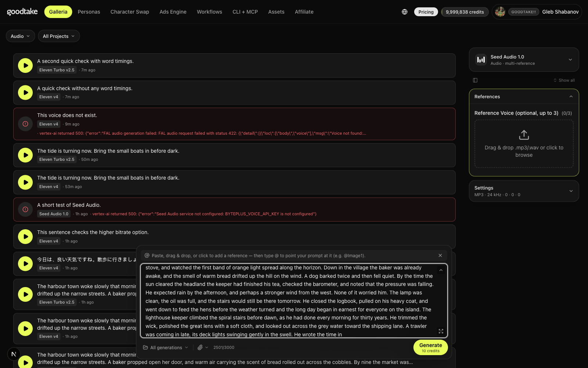Viewport: 588px width, 368px height.
Task: Click the round N badge at bottom left
Action: point(14,354)
